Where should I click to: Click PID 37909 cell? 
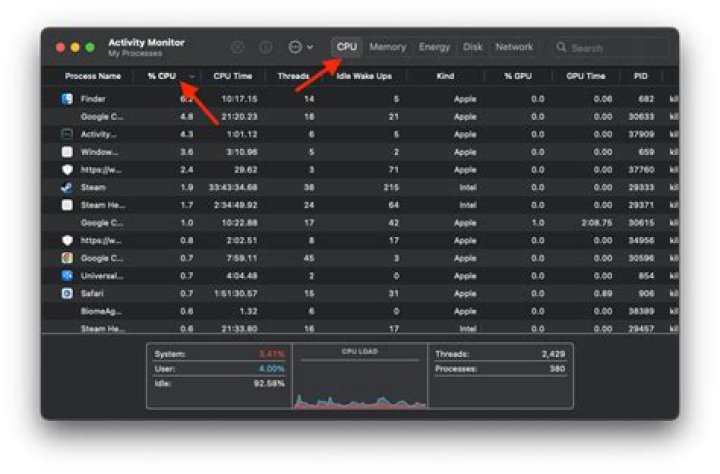click(641, 134)
